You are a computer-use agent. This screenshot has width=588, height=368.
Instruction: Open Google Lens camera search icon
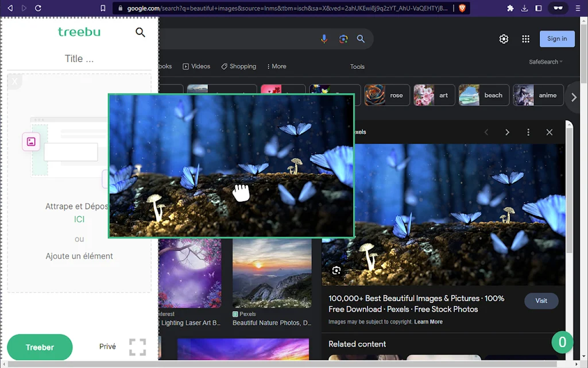pos(343,39)
